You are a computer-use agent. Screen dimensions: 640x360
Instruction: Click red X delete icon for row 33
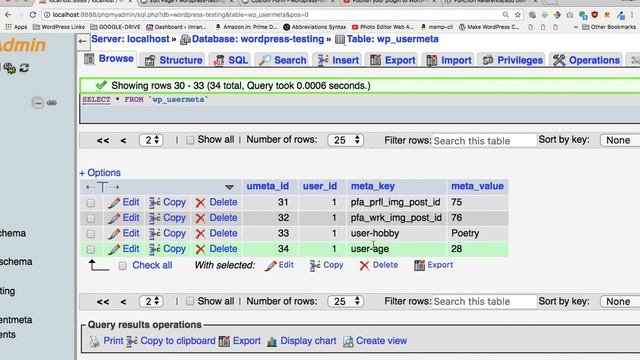pos(200,234)
